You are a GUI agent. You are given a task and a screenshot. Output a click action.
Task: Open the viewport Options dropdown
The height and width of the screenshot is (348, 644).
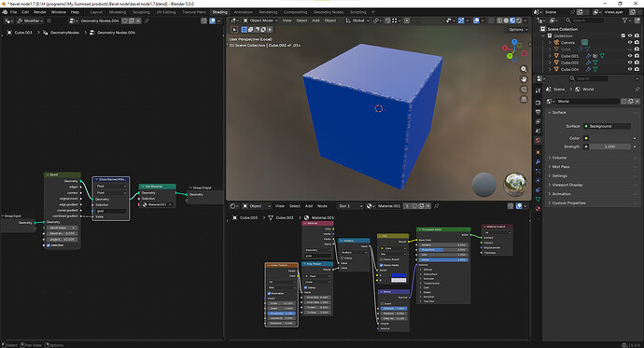pos(518,30)
